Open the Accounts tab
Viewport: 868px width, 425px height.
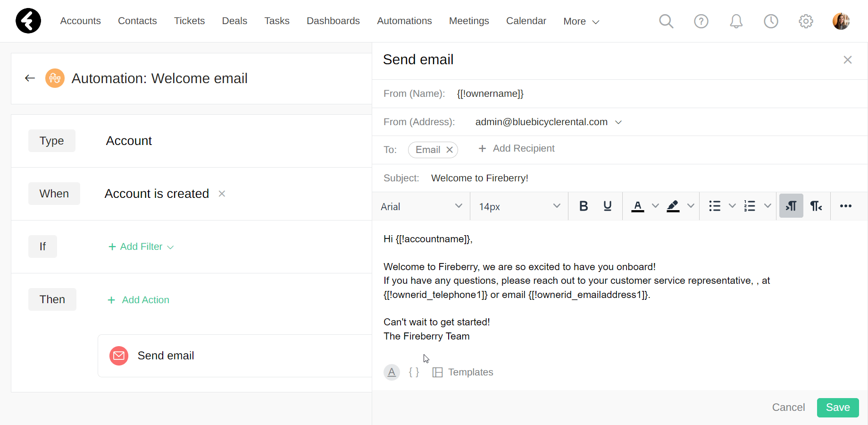coord(81,21)
